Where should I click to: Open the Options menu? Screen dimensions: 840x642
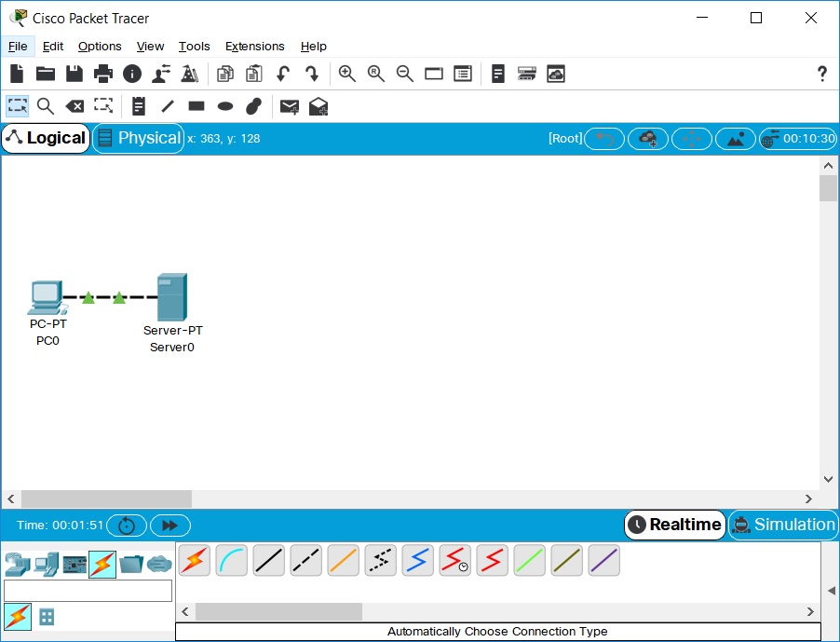100,46
